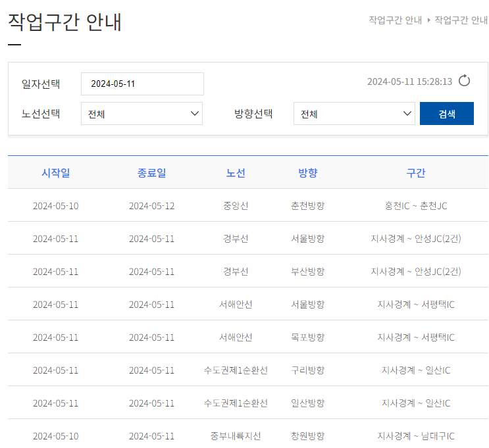Sort by the 시작일 column header
This screenshot has height=448, width=489.
click(56, 172)
